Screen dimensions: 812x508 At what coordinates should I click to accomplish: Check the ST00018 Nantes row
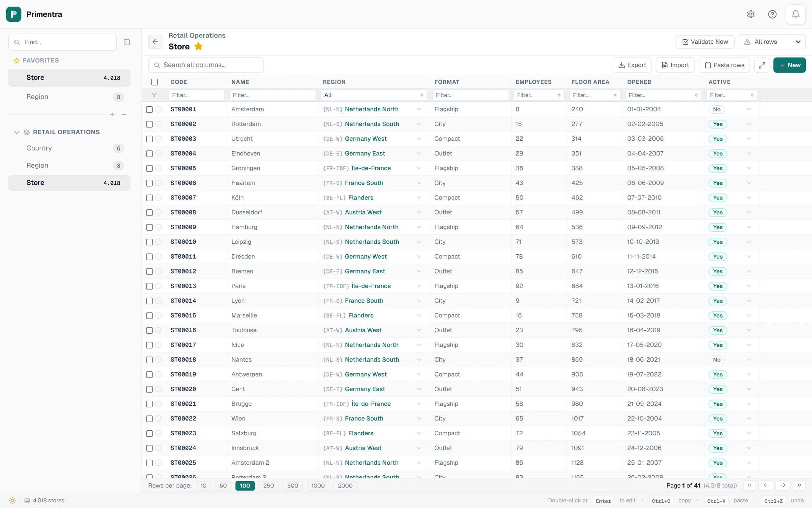coord(150,359)
